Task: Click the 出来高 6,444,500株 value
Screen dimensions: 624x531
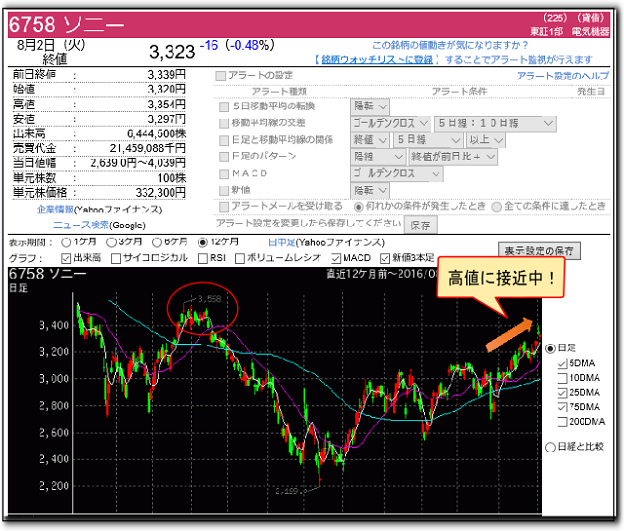Action: click(x=156, y=134)
